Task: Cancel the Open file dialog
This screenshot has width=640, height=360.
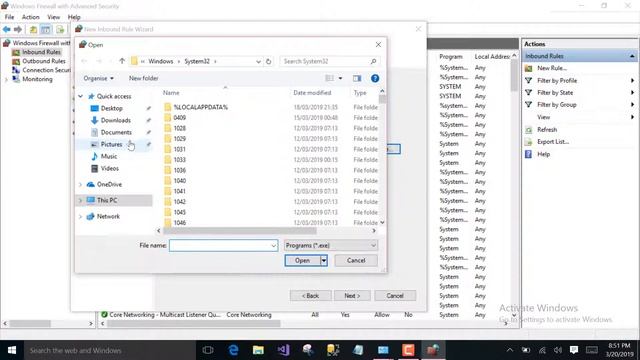Action: [356, 260]
